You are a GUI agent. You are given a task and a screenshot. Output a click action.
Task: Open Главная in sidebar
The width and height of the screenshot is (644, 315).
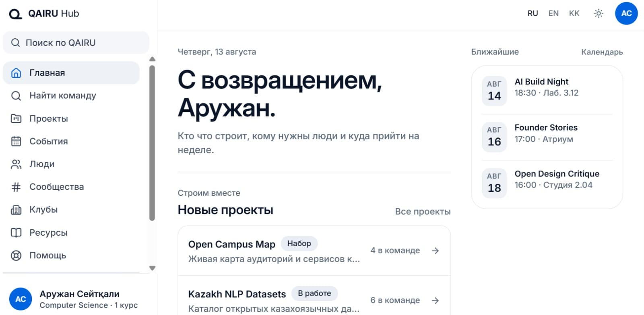pos(71,73)
